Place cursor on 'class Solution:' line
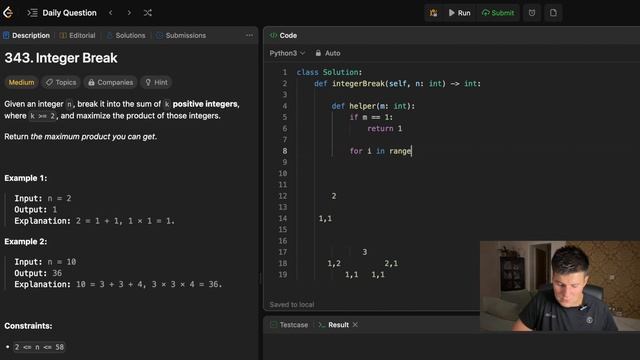640x360 pixels. 329,72
